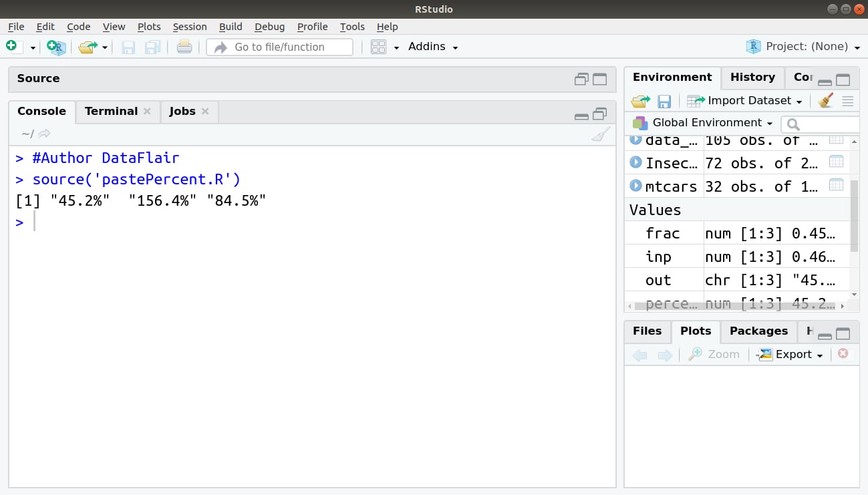Expand the mtcars data frame row
Viewport: 868px width, 495px height.
tap(636, 186)
